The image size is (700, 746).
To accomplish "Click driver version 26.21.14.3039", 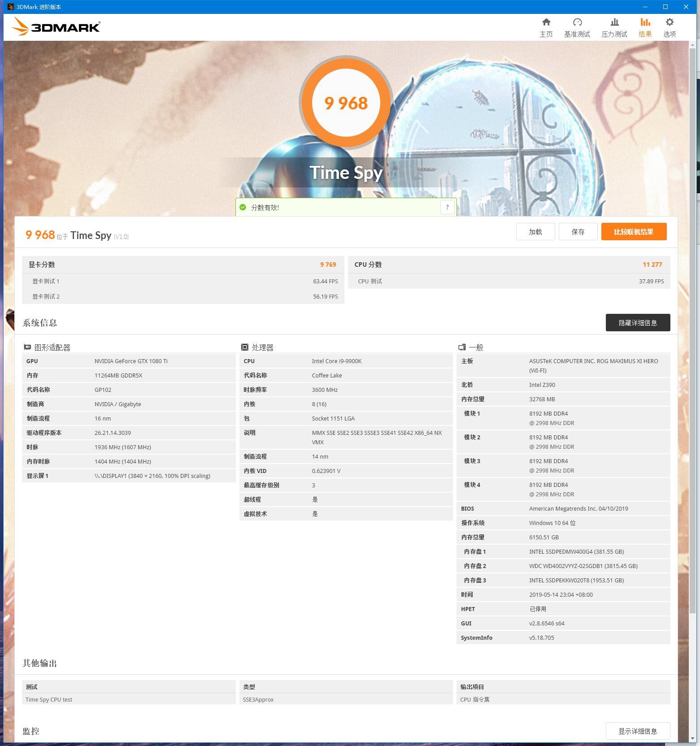I will [x=113, y=433].
